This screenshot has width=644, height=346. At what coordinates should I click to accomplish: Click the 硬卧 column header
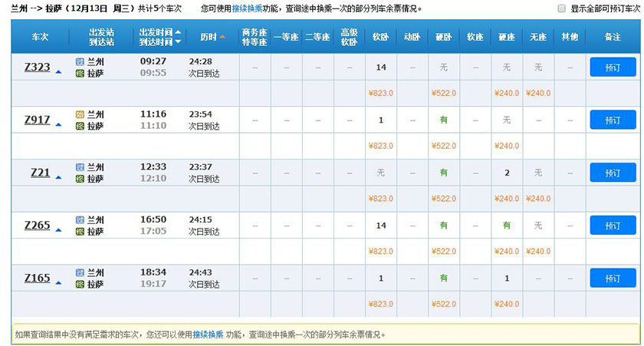(443, 37)
